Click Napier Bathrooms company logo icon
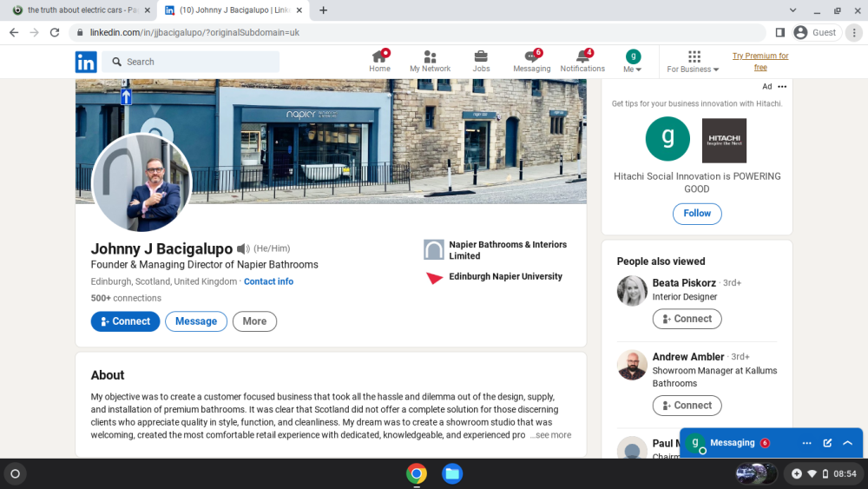The width and height of the screenshot is (868, 489). [x=433, y=250]
